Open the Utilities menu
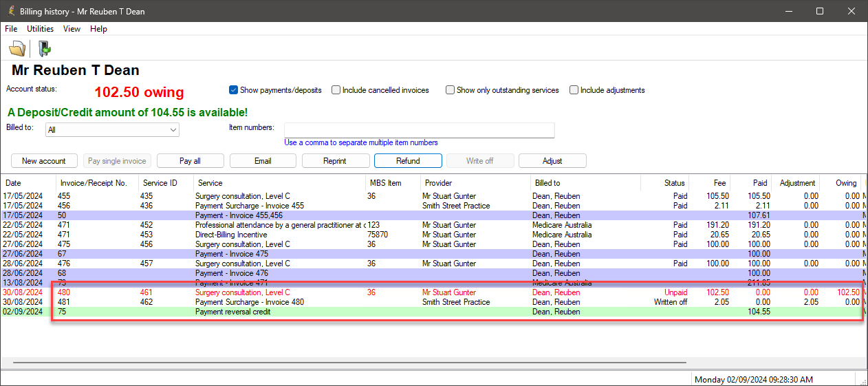Screen dimensions: 868x386 [41, 29]
